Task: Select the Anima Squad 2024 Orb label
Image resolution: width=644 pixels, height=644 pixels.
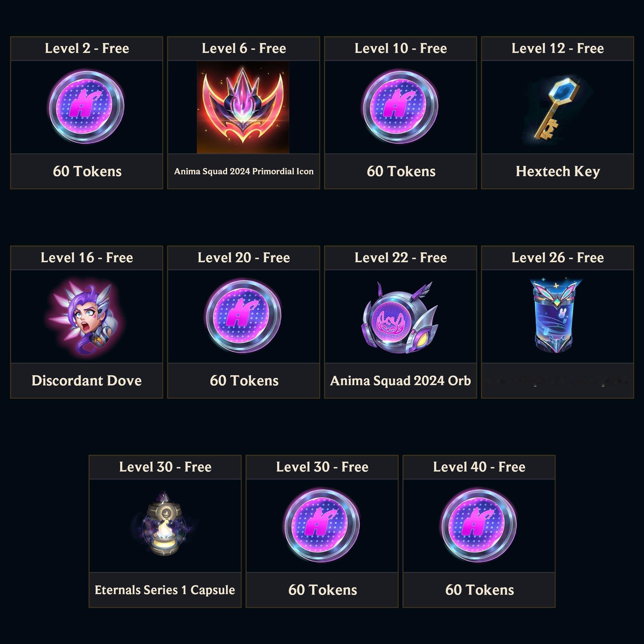Action: click(x=400, y=381)
